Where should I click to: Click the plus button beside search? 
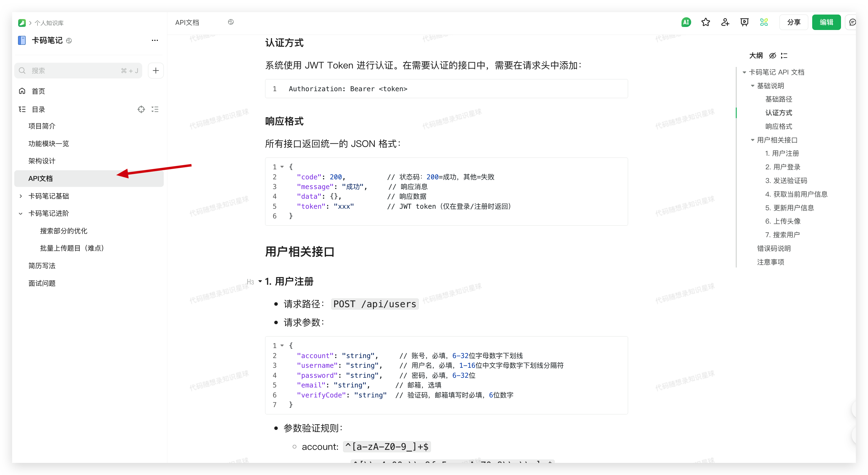point(156,71)
